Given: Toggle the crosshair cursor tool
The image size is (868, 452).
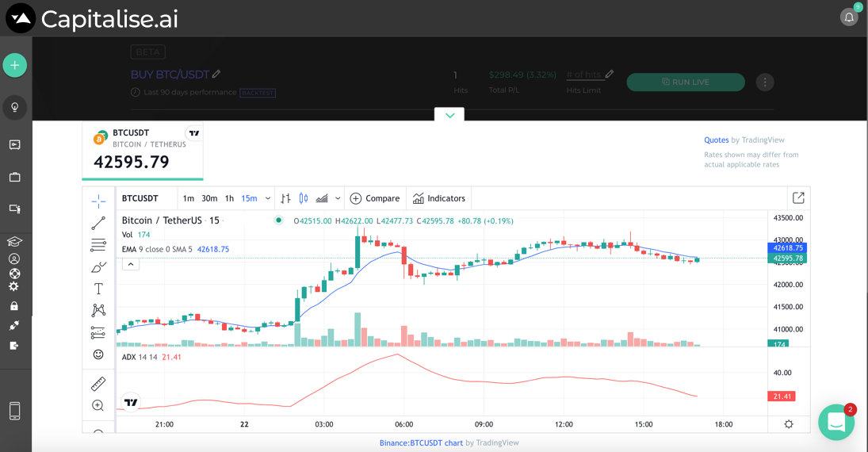Looking at the screenshot, I should click(98, 201).
